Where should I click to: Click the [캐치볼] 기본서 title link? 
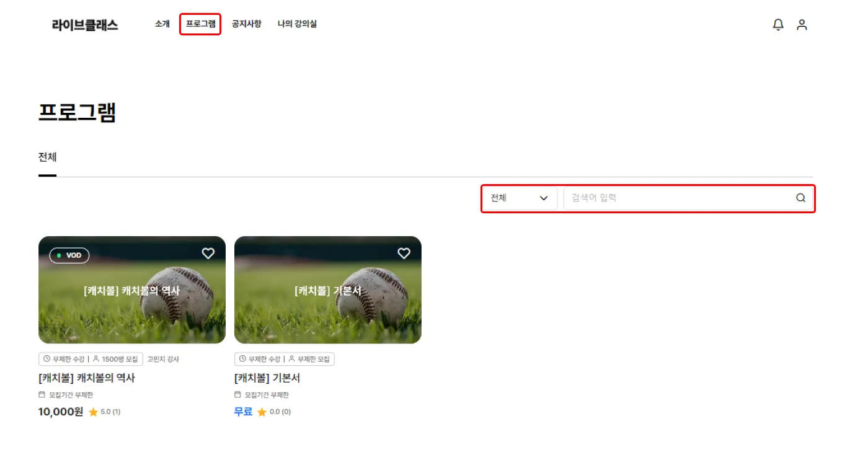coord(267,378)
